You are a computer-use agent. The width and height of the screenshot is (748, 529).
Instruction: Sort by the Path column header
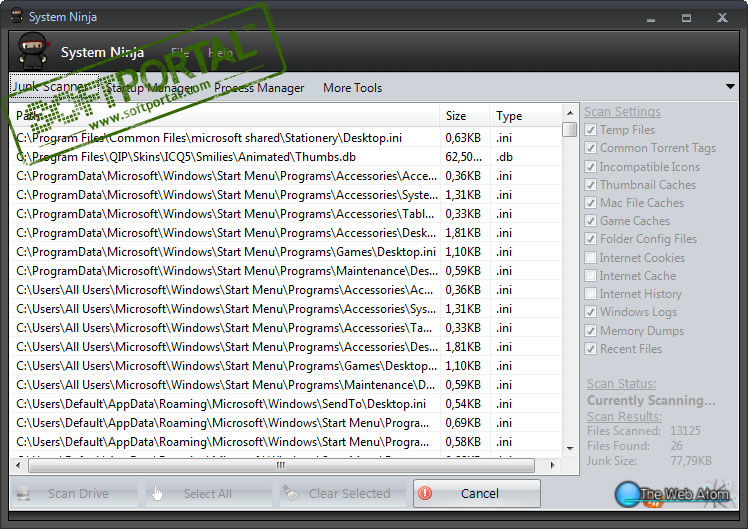pos(224,115)
